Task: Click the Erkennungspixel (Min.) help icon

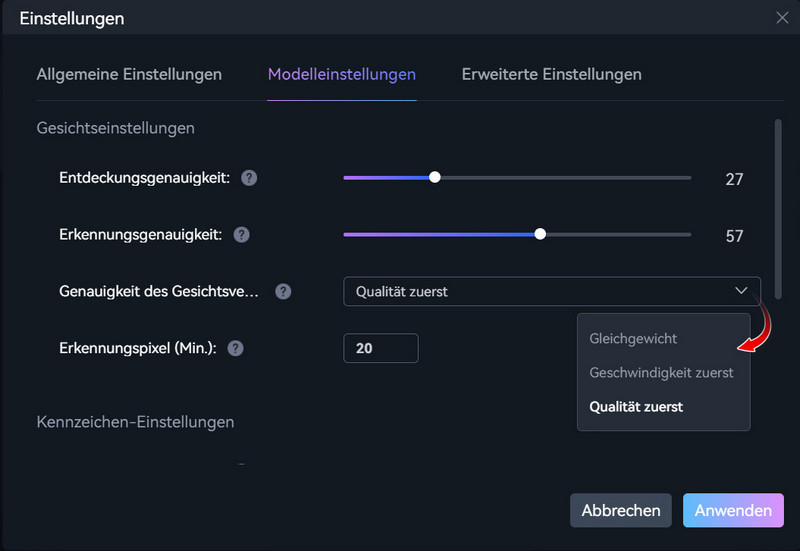Action: [235, 348]
